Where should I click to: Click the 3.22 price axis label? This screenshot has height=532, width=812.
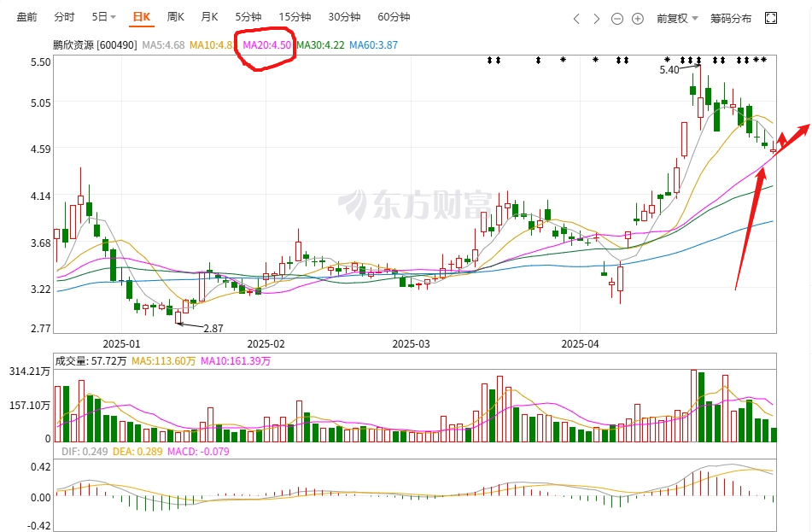(x=41, y=289)
